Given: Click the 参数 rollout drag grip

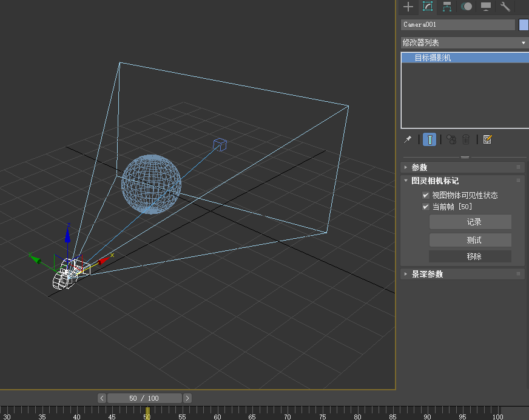Looking at the screenshot, I should coord(519,167).
